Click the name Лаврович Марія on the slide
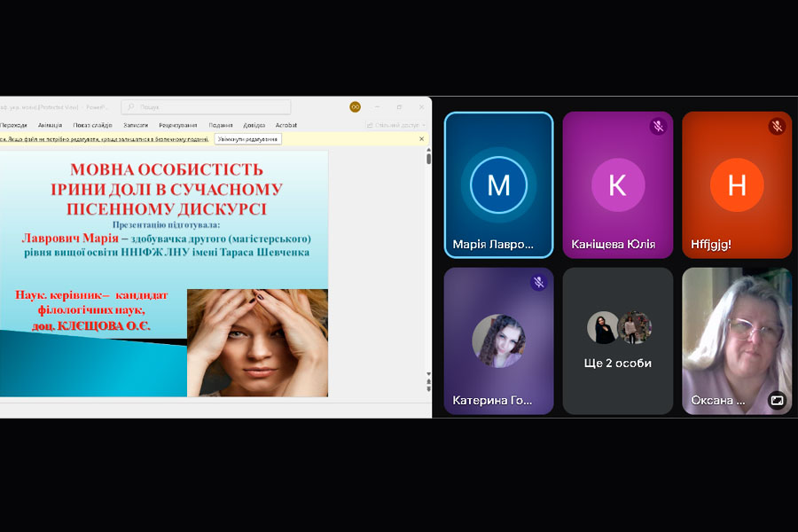Image resolution: width=798 pixels, height=532 pixels. tap(70, 239)
